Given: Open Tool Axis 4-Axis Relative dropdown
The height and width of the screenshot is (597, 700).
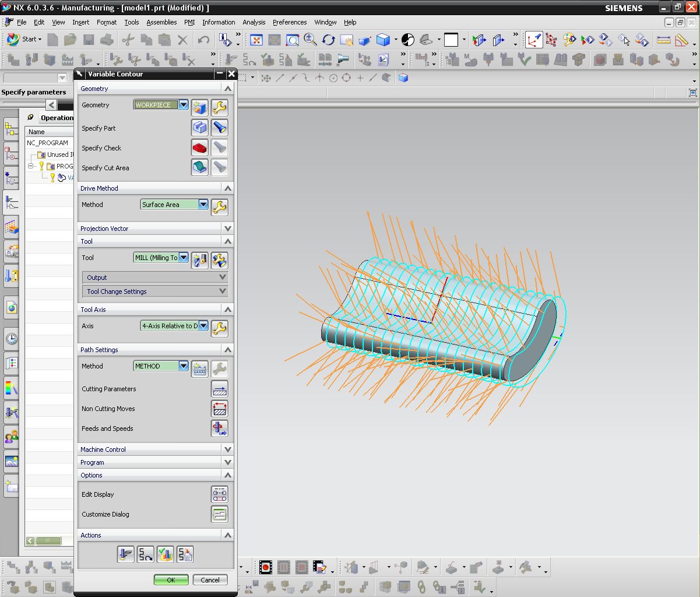Looking at the screenshot, I should click(203, 326).
